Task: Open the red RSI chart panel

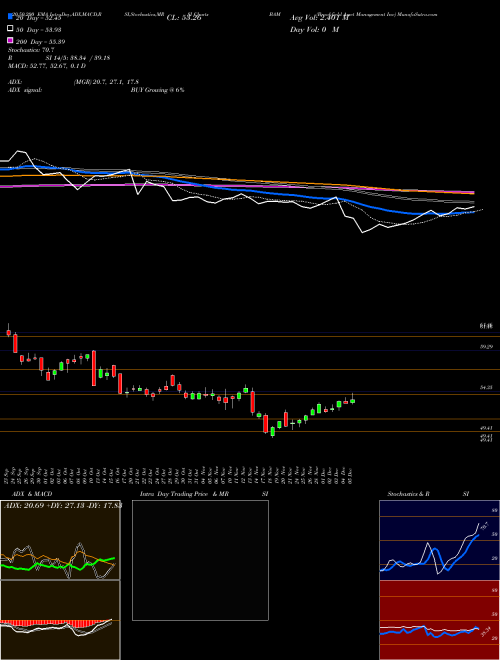Action: coord(439,620)
